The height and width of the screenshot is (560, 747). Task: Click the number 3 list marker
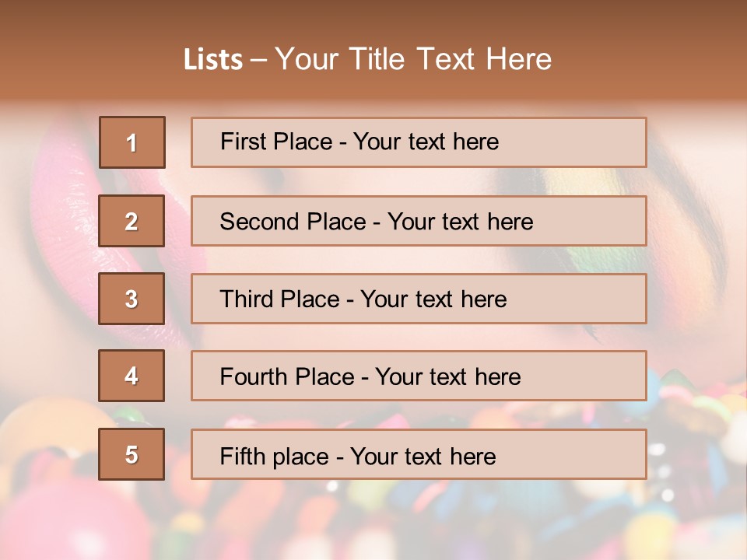coord(132,299)
